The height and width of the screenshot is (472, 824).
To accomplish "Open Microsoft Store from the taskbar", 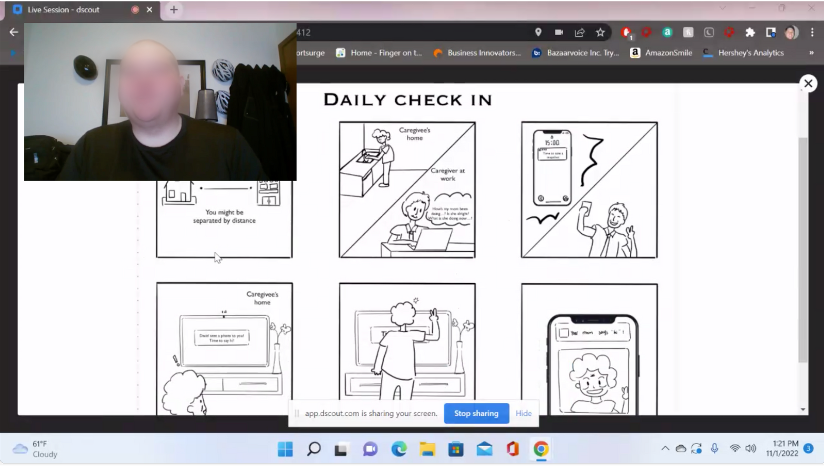I will click(456, 449).
